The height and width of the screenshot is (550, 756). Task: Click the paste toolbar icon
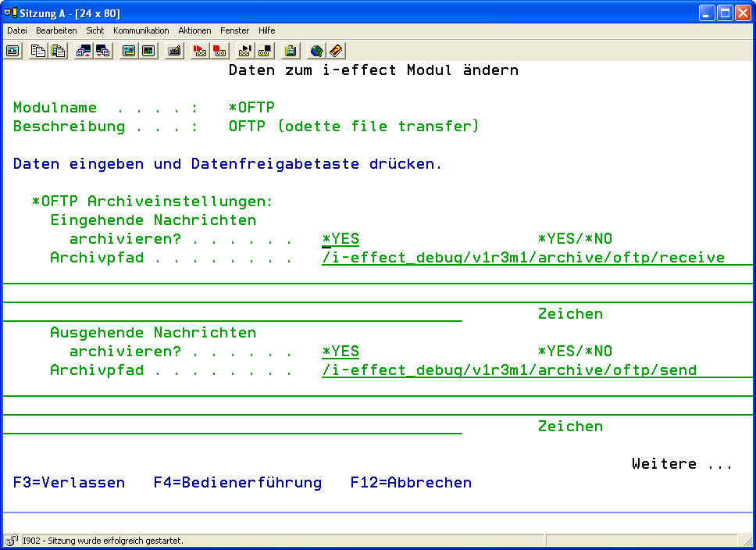click(x=58, y=51)
